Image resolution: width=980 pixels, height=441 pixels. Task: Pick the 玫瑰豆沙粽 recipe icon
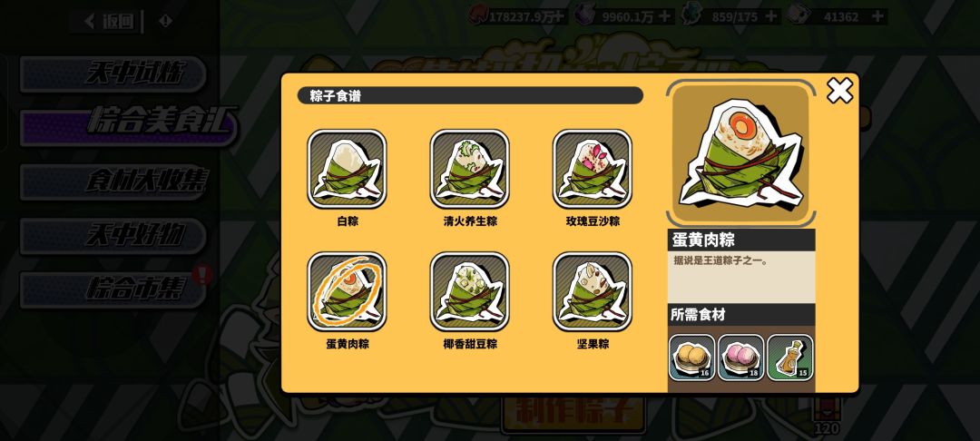pos(592,169)
